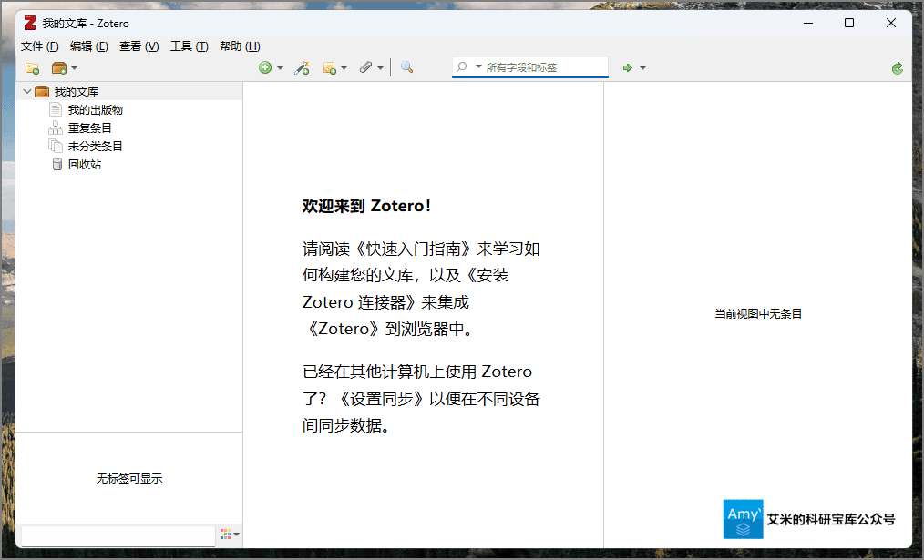Select 我的出版物 in the sidebar
The height and width of the screenshot is (560, 924).
(x=95, y=109)
